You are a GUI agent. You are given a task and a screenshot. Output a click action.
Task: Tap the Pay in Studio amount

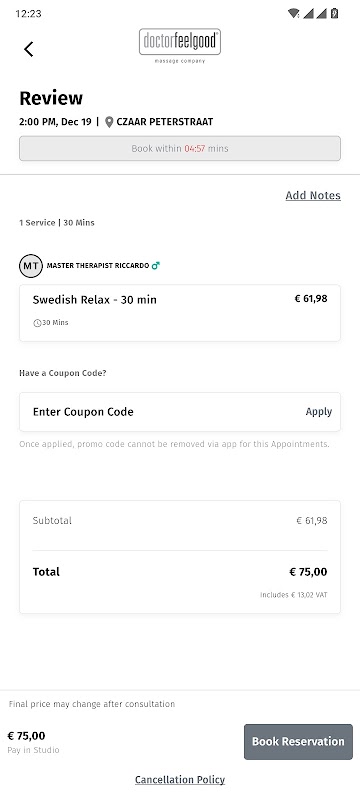coord(27,736)
